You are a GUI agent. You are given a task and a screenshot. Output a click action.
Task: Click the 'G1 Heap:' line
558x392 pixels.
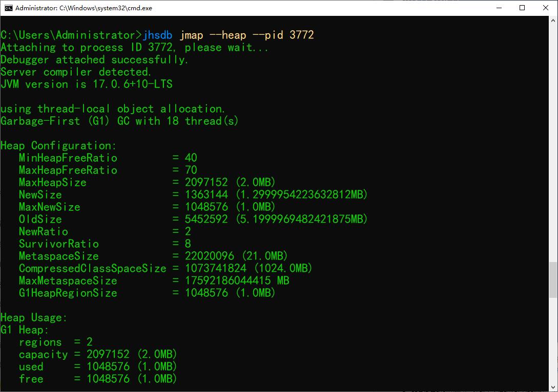[25, 330]
